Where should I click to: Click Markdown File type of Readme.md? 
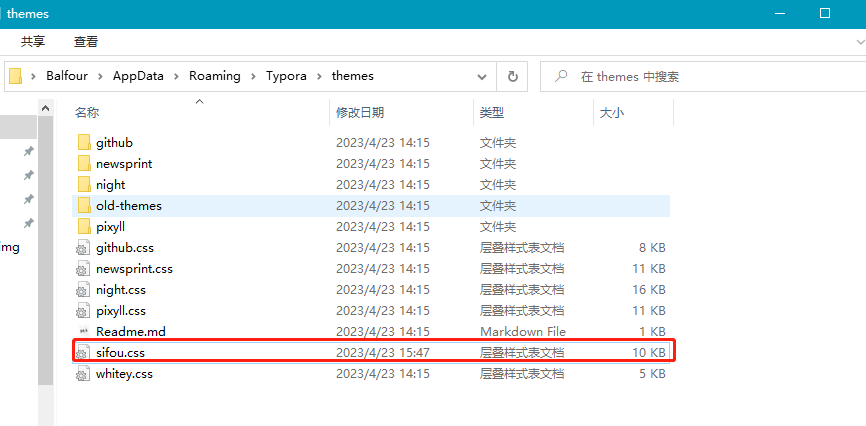523,332
